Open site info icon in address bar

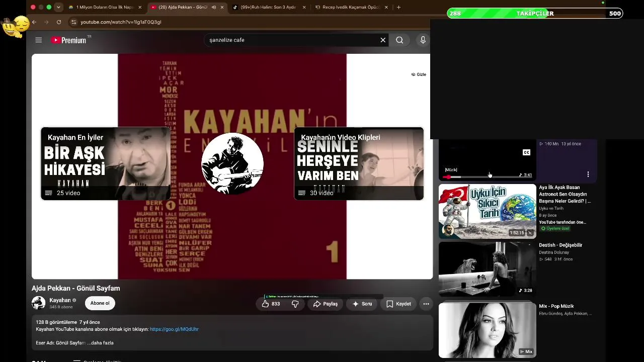(74, 22)
